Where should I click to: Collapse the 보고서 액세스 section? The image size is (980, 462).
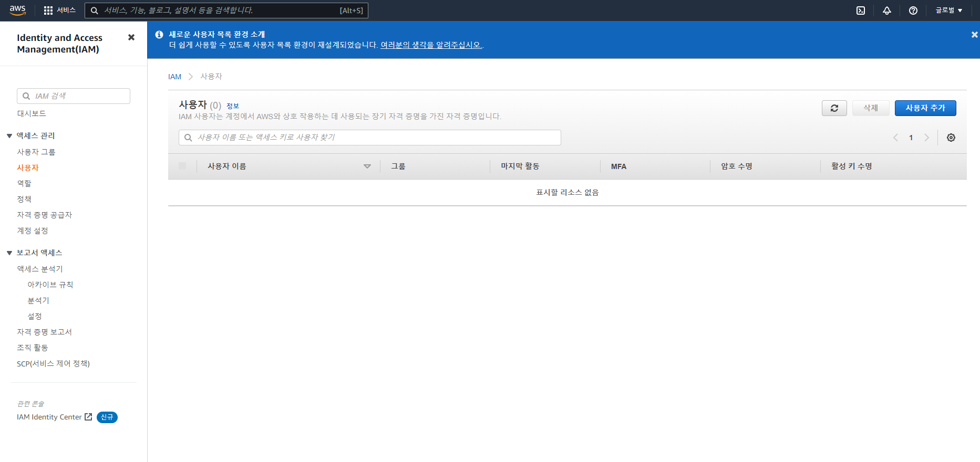coord(9,253)
